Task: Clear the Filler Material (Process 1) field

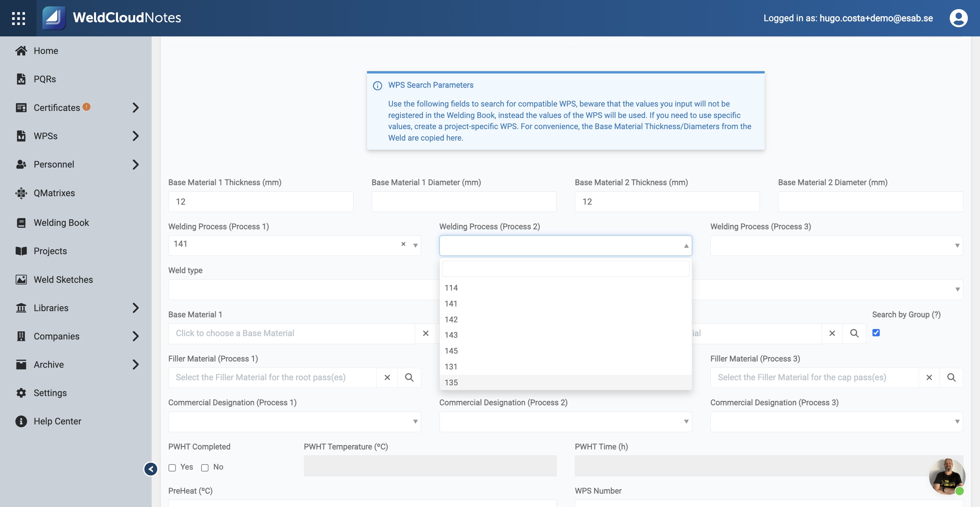Action: pos(387,378)
